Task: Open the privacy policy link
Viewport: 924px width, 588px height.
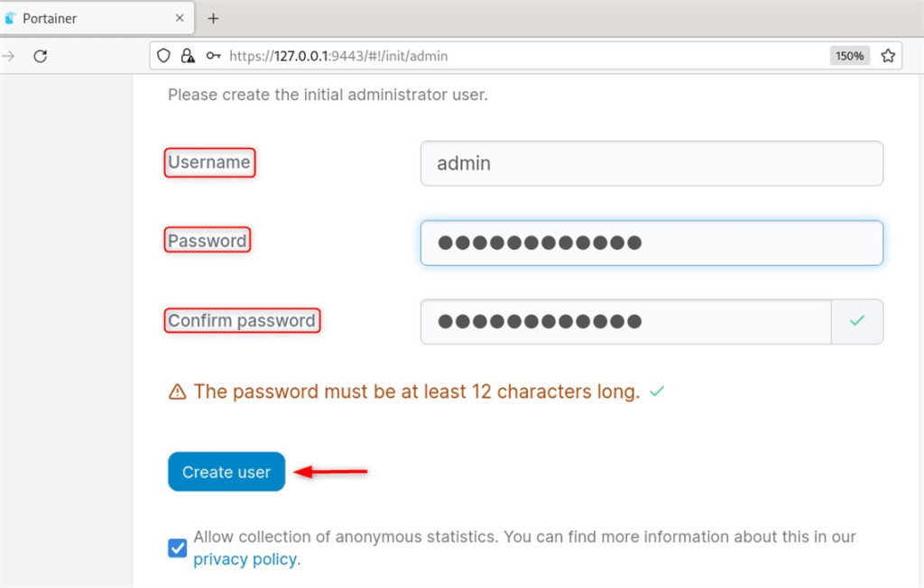Action: tap(245, 559)
